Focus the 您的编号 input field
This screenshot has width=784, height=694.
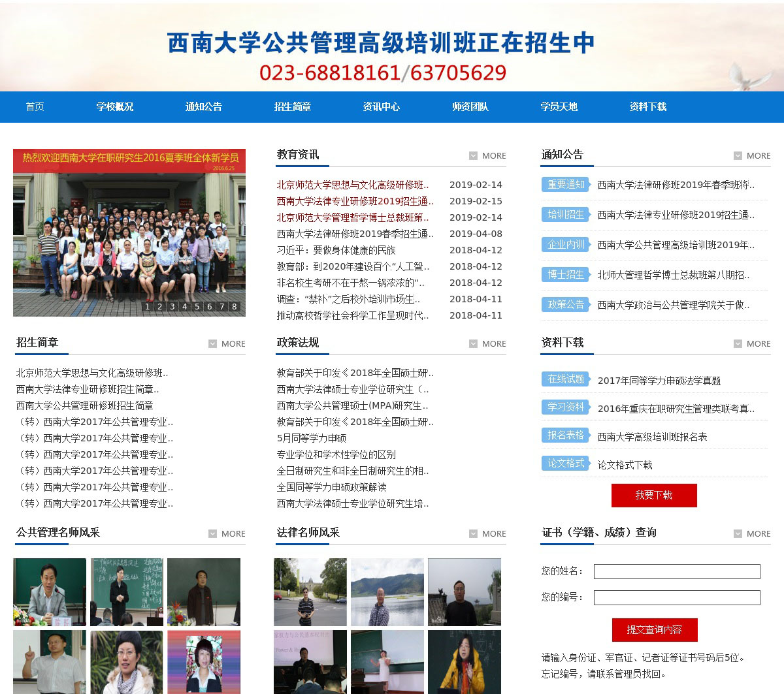[677, 597]
